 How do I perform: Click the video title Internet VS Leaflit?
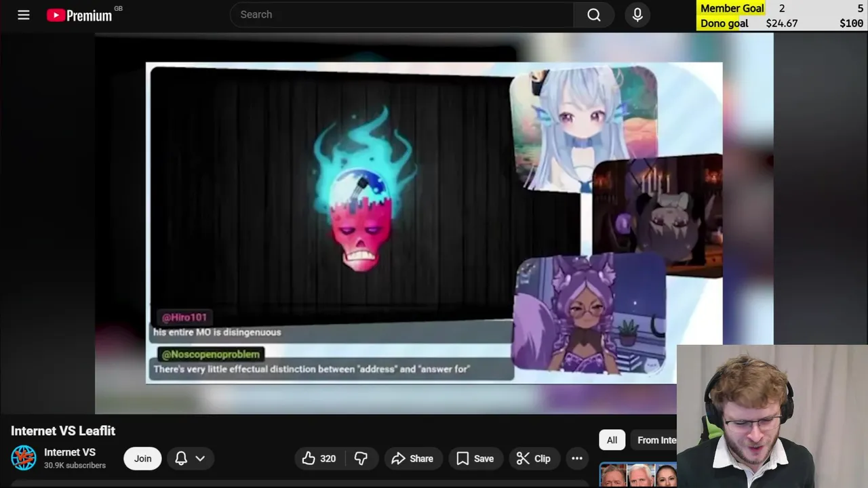(x=63, y=430)
